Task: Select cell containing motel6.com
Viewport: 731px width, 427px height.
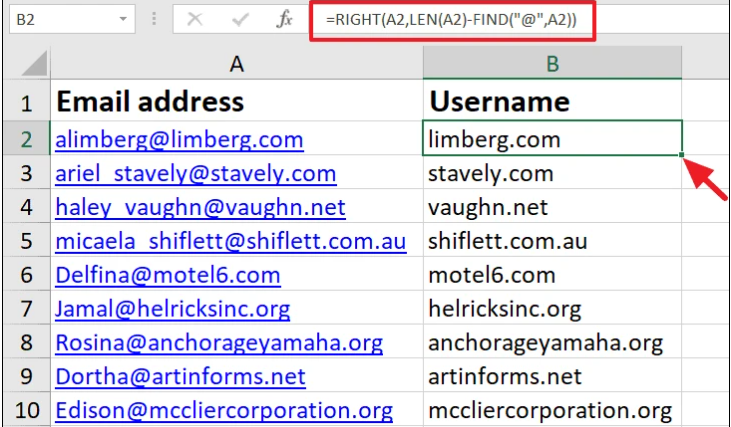Action: pos(552,275)
